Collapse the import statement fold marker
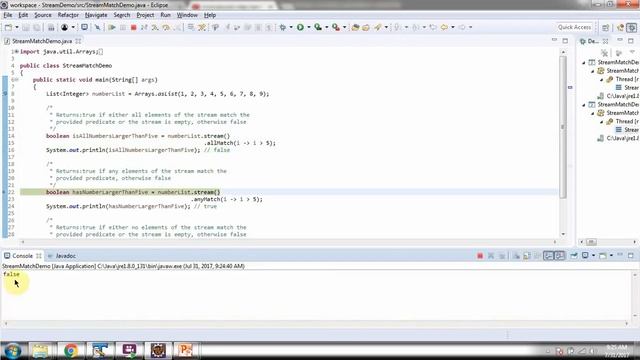 tap(16, 51)
